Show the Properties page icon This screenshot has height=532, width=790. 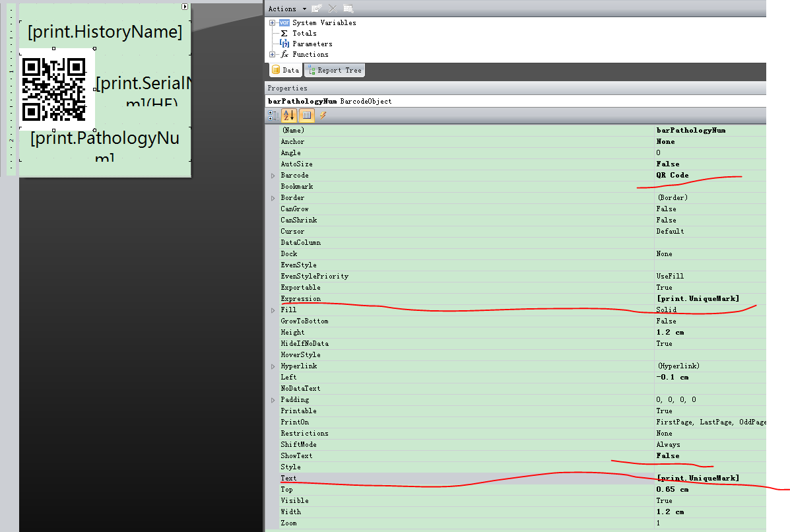tap(307, 116)
